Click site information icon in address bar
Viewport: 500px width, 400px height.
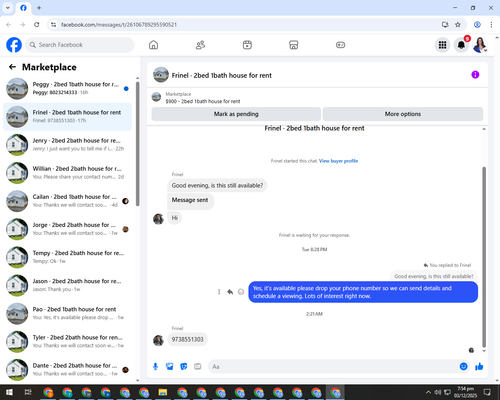tap(53, 25)
